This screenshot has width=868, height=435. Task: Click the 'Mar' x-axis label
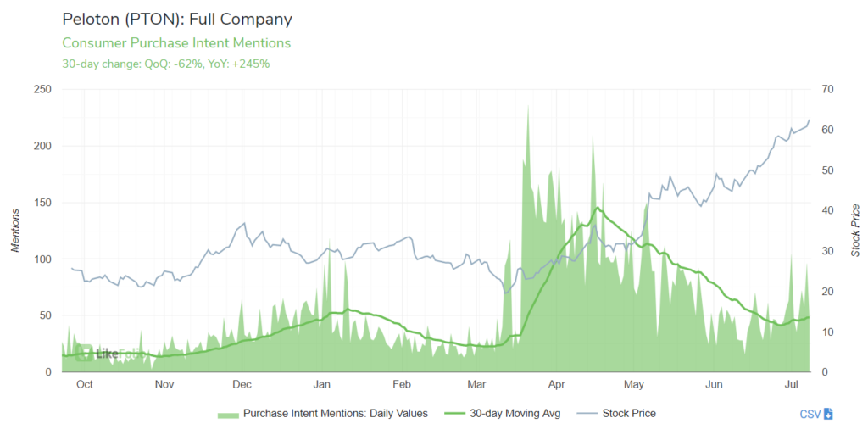476,385
